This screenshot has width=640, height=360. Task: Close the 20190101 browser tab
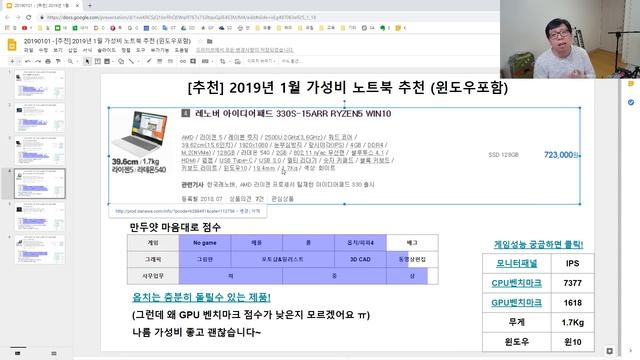click(x=77, y=6)
